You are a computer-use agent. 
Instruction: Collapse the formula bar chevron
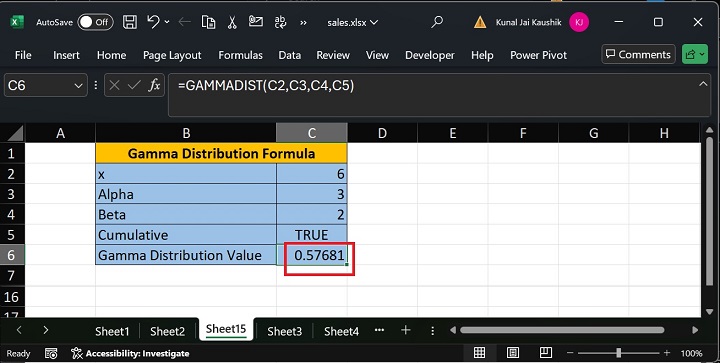(703, 84)
